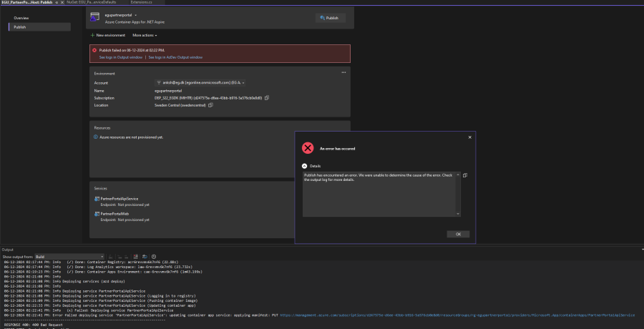Select Publish in the left navigation
Screen dimensions: 644x329
[x=39, y=27]
